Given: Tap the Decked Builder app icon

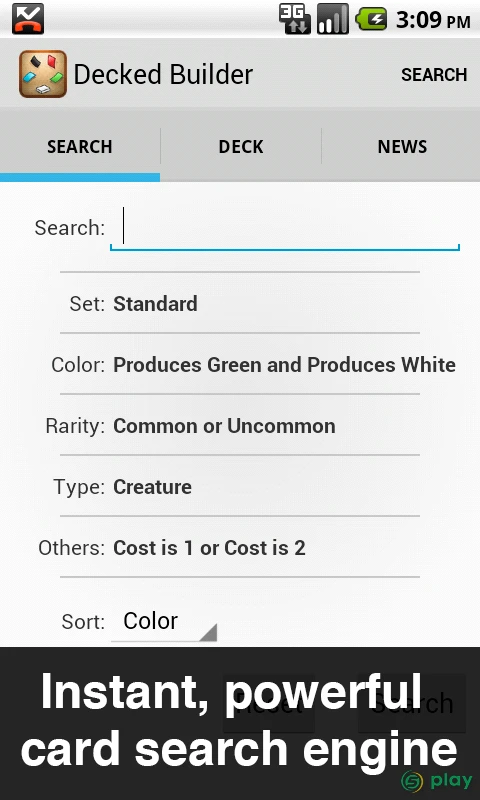Looking at the screenshot, I should 43,74.
